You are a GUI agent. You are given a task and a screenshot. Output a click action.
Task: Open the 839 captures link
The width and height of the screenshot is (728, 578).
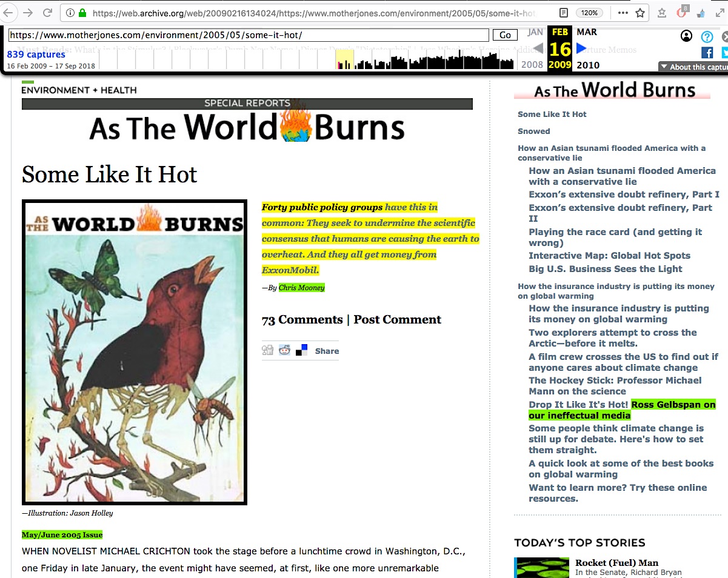[36, 55]
